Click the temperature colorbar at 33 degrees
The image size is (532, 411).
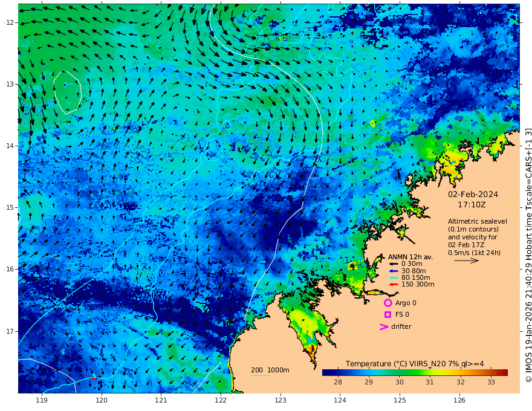(491, 373)
